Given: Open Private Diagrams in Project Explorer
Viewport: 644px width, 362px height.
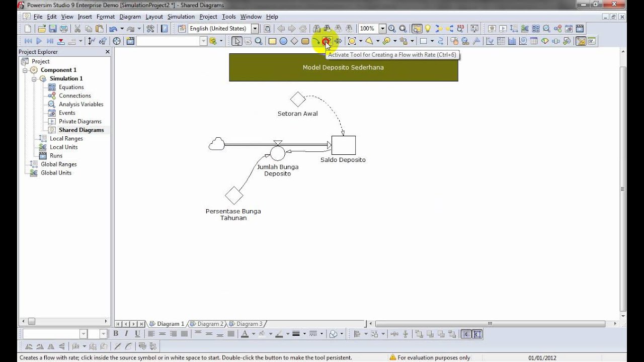Looking at the screenshot, I should coord(80,121).
